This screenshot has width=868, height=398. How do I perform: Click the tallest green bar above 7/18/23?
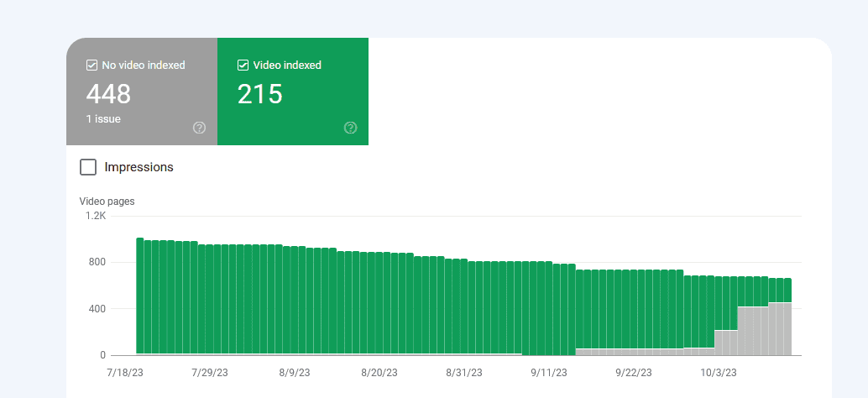(x=140, y=294)
